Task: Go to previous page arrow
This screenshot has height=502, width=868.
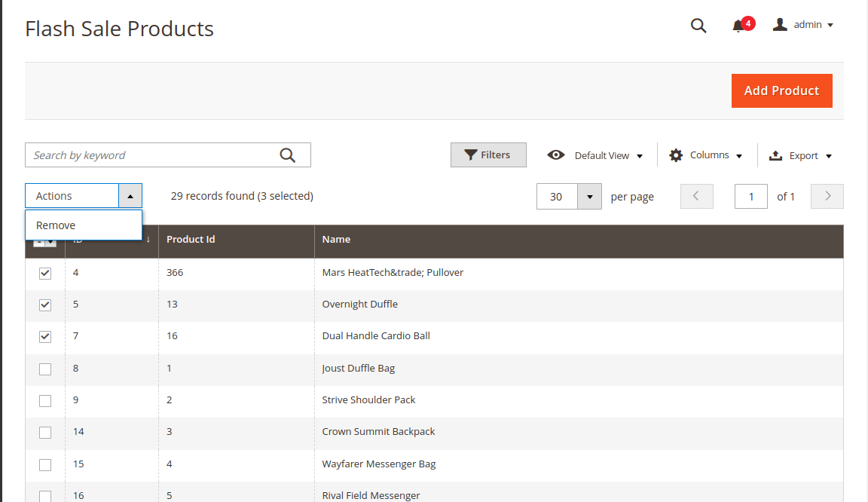Action: [696, 196]
